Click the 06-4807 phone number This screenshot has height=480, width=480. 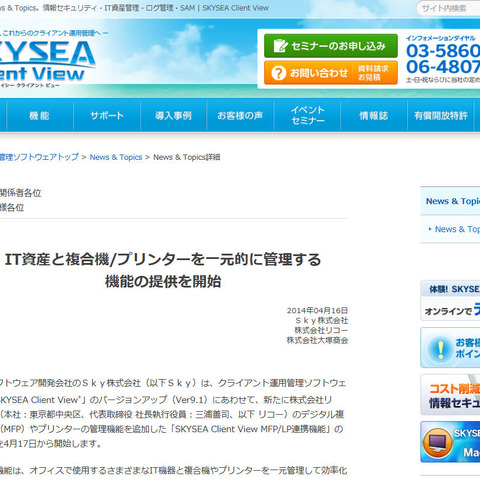coord(443,67)
